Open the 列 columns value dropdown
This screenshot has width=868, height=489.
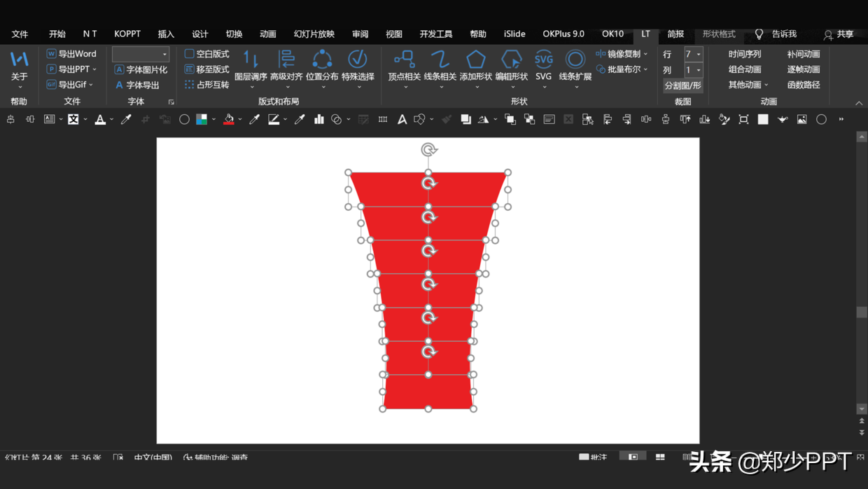tap(699, 70)
